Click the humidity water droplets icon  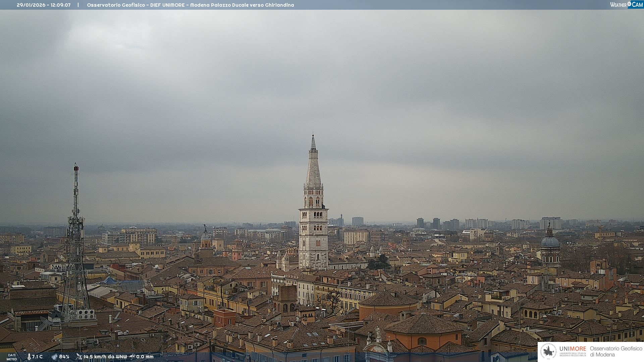pos(54,357)
